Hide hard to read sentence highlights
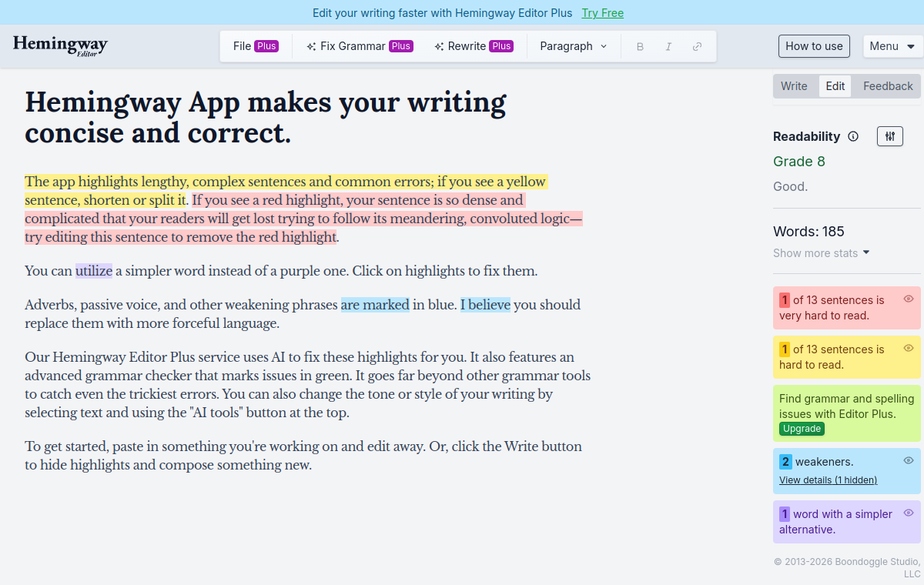 click(x=909, y=348)
